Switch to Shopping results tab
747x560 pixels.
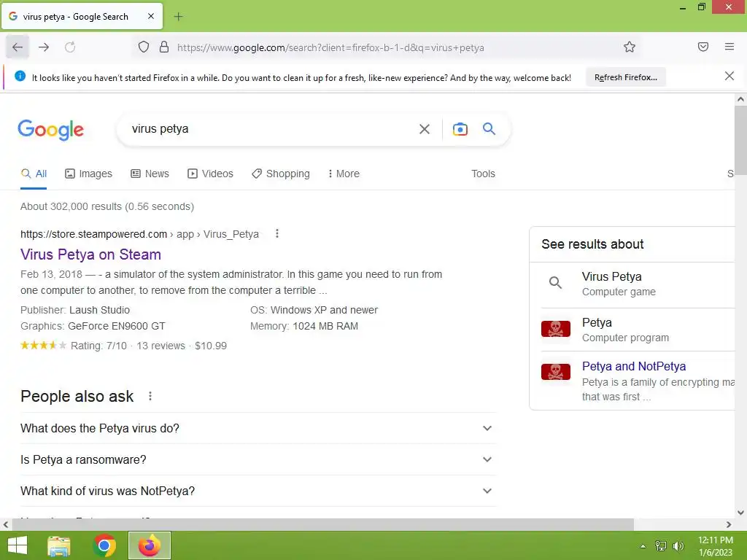pos(281,174)
